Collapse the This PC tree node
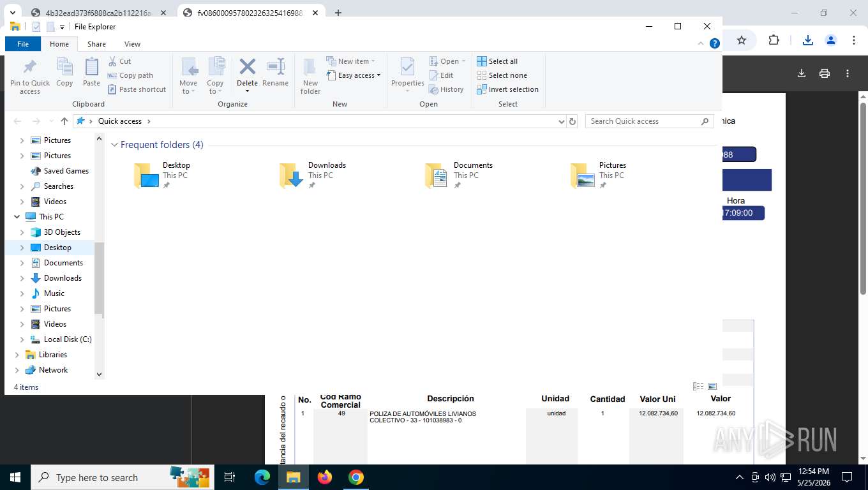 click(x=17, y=217)
